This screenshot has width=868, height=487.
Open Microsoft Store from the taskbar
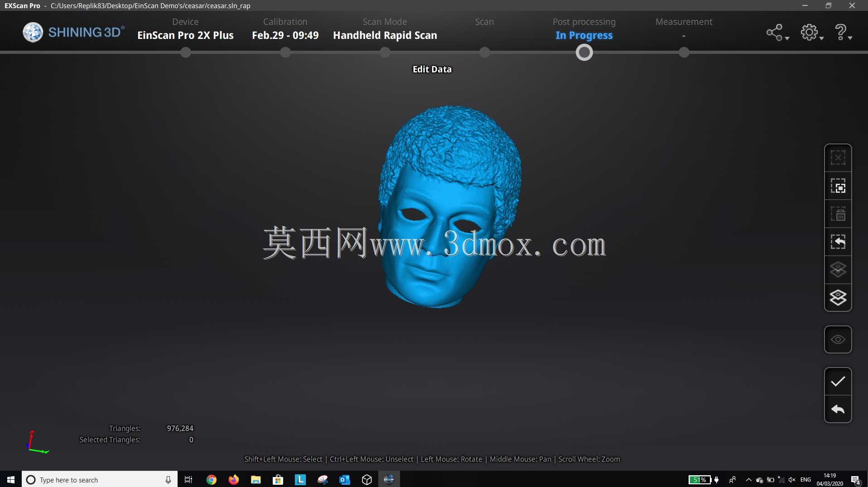coord(278,479)
